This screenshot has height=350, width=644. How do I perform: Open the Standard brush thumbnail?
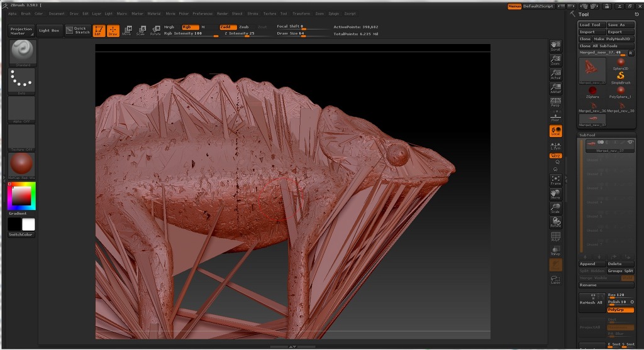click(23, 53)
